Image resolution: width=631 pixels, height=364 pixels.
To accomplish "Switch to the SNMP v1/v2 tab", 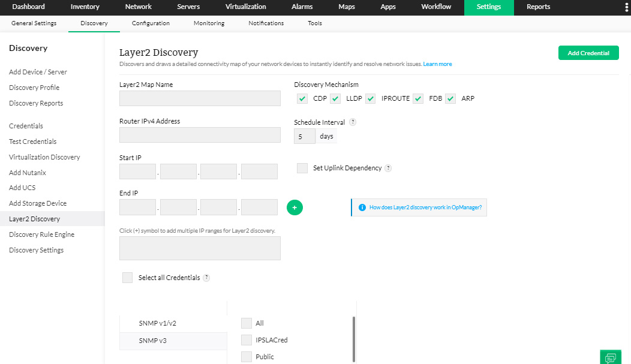I will 157,323.
